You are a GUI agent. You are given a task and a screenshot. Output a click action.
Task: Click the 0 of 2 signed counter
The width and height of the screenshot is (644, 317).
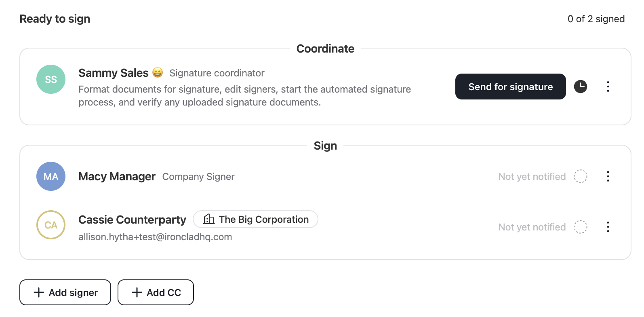(x=596, y=19)
